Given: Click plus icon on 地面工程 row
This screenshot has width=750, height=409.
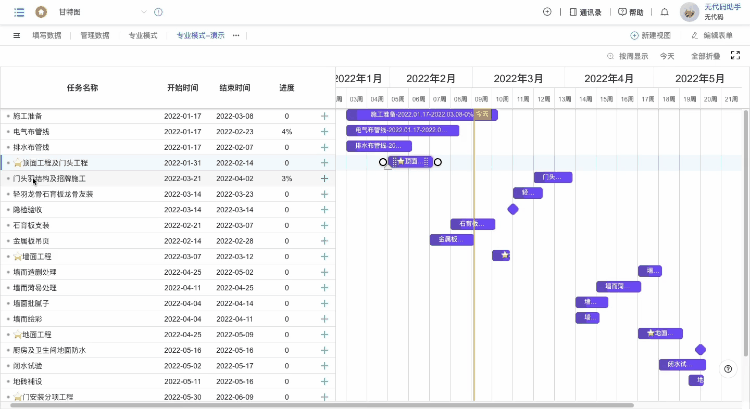Looking at the screenshot, I should click(324, 334).
